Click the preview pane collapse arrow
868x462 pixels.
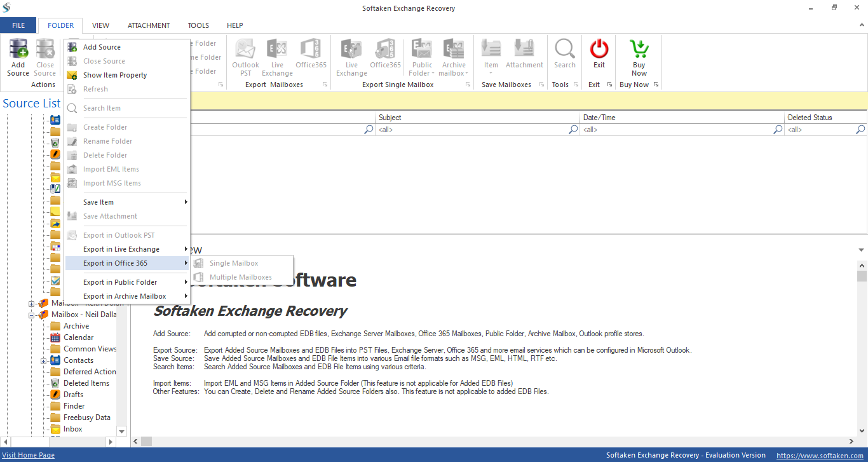point(861,250)
